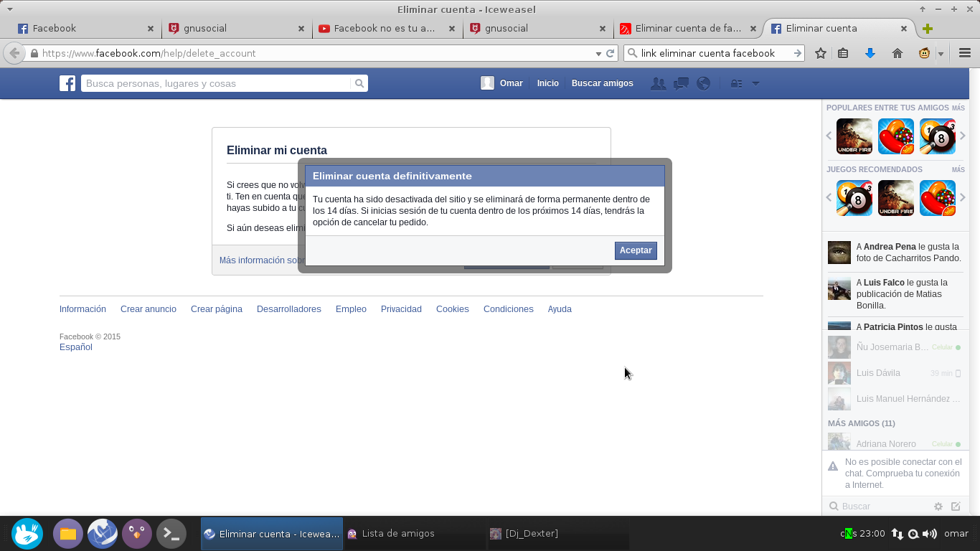Open Cookies footer link
The image size is (980, 551).
[453, 309]
